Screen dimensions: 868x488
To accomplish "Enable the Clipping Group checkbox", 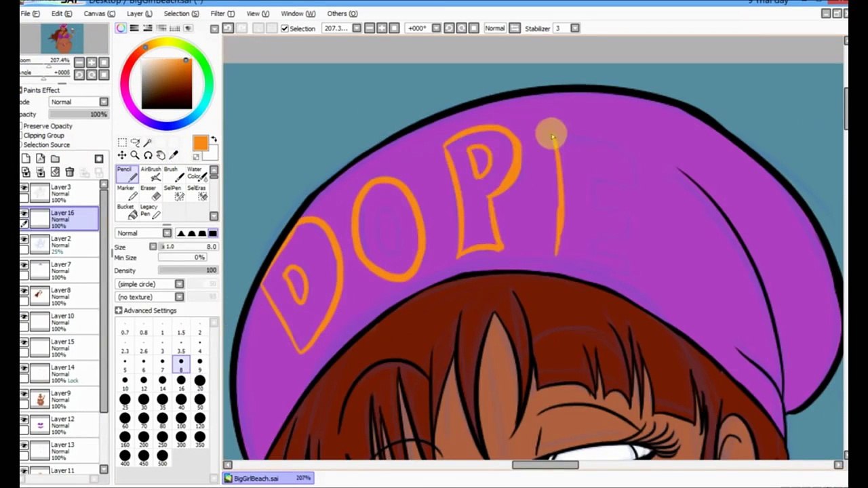I will [x=20, y=136].
